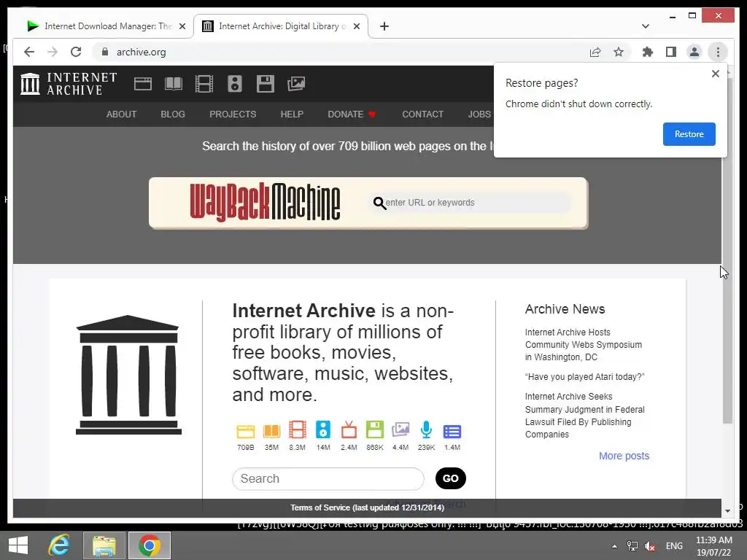Expand the tab search chevron
The width and height of the screenshot is (747, 560).
tap(646, 26)
